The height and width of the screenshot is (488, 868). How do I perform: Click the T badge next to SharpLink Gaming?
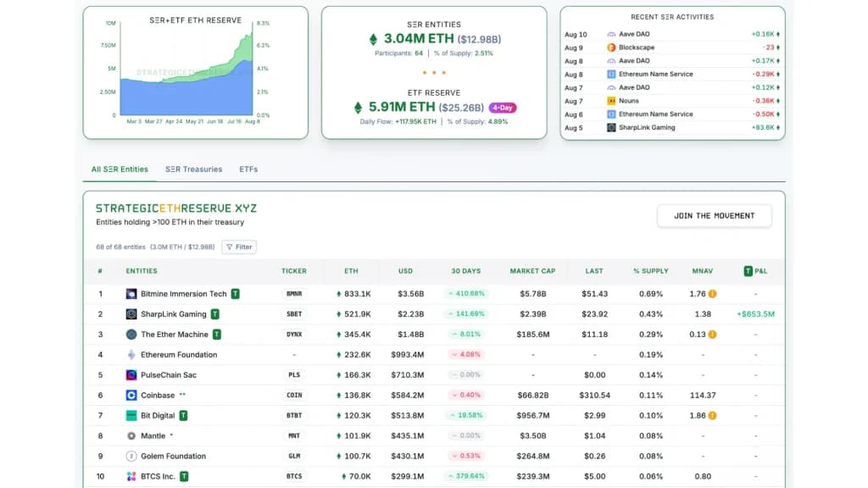pyautogui.click(x=215, y=314)
